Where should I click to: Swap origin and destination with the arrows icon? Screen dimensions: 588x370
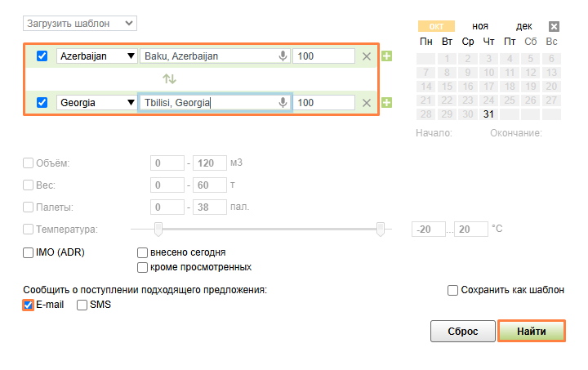pyautogui.click(x=169, y=79)
